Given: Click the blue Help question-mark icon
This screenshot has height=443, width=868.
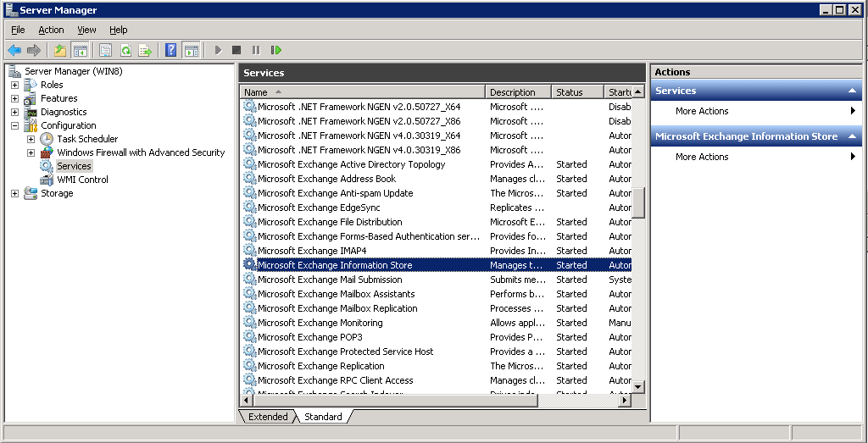Looking at the screenshot, I should (171, 50).
